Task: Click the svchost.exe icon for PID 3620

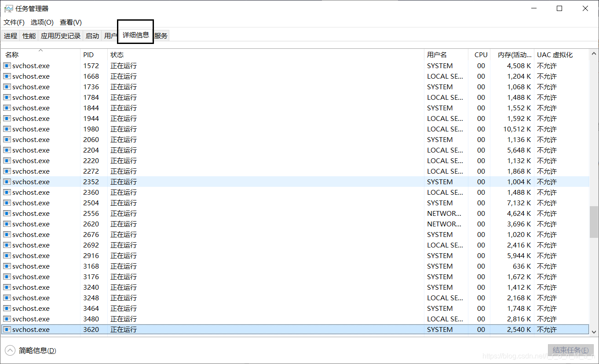Action: [7, 329]
